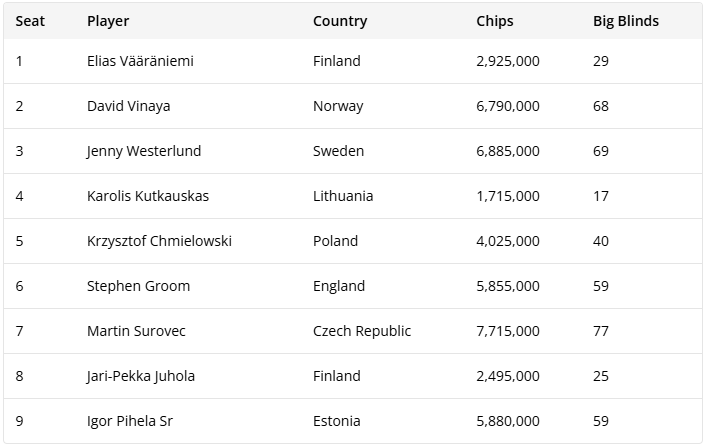This screenshot has width=707, height=447.
Task: Click the Seat column header
Action: [30, 21]
